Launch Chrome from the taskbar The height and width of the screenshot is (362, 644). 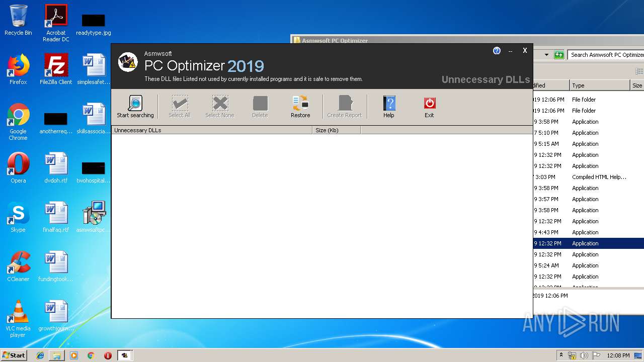tap(91, 355)
